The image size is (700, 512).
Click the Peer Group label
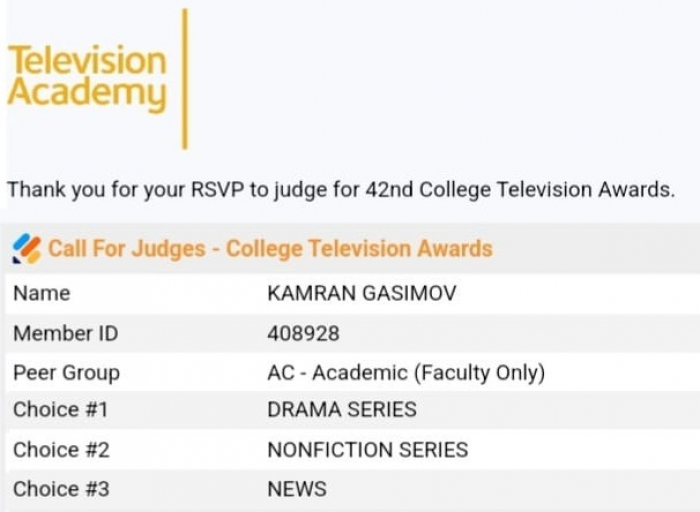[x=67, y=373]
